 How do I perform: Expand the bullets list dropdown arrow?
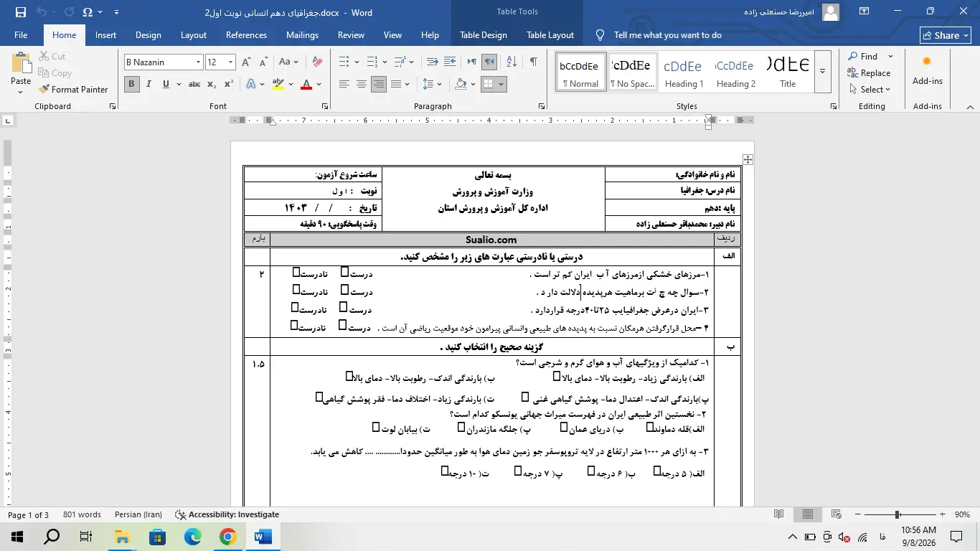[357, 62]
